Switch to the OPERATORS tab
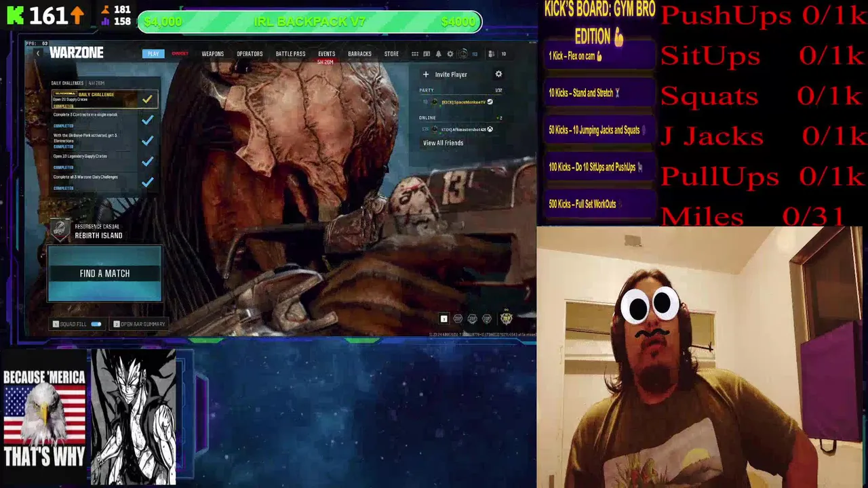Image resolution: width=868 pixels, height=488 pixels. pyautogui.click(x=250, y=54)
